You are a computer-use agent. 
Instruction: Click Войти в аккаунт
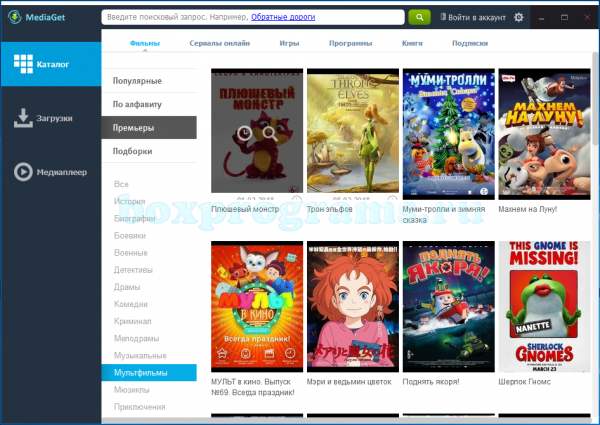coord(477,18)
